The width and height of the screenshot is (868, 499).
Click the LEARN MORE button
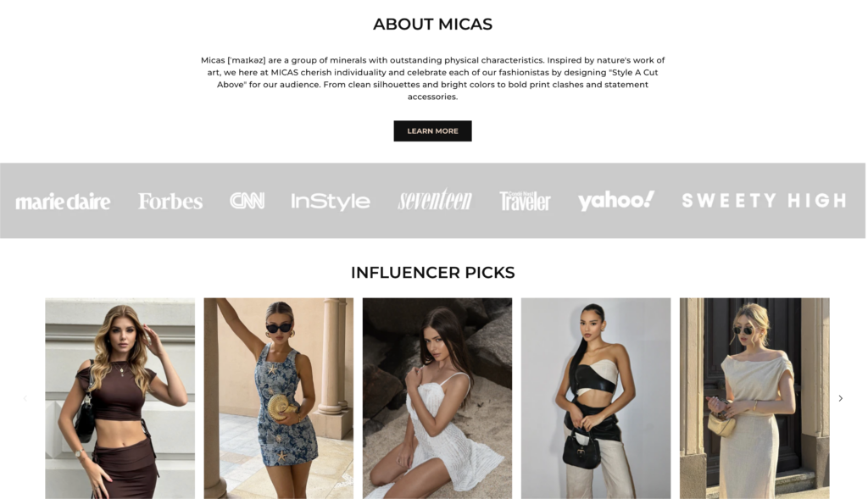point(432,131)
